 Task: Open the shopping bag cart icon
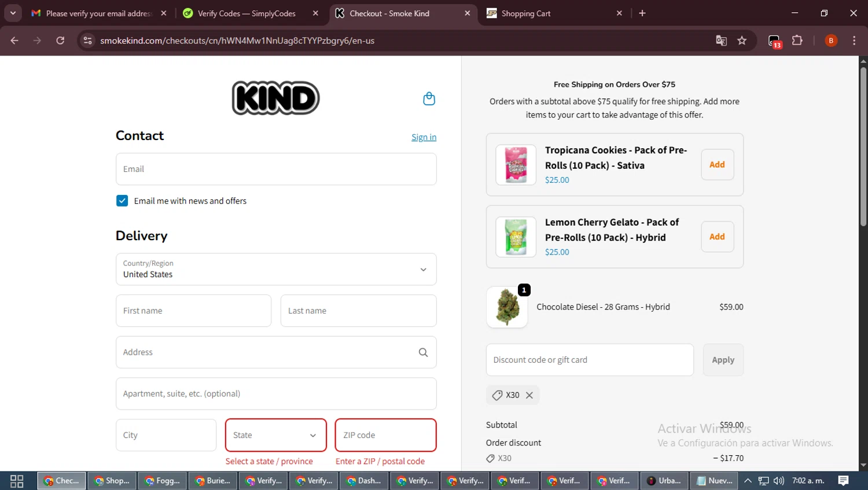[x=429, y=98]
